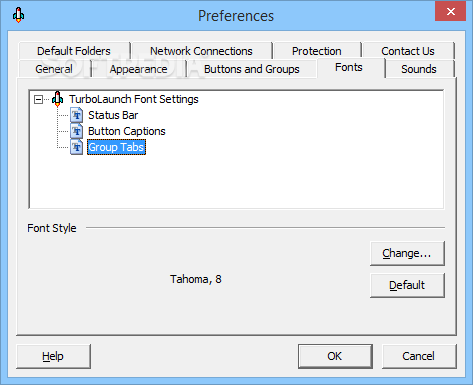The height and width of the screenshot is (385, 473).
Task: Click the font icon next to Status Bar
Action: tap(77, 115)
